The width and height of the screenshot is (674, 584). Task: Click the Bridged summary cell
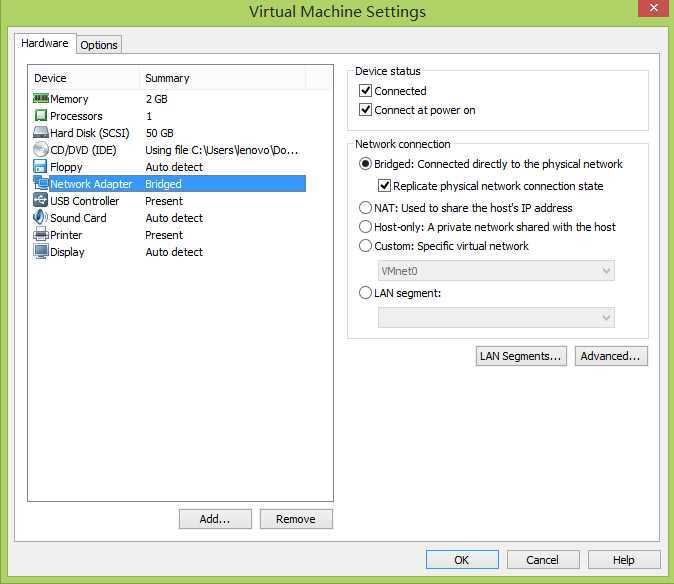pos(163,184)
